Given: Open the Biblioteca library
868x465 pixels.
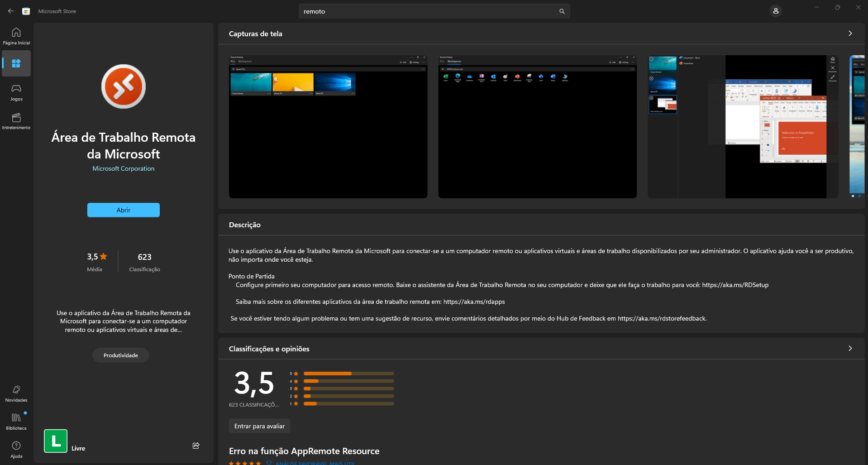Looking at the screenshot, I should pyautogui.click(x=16, y=421).
